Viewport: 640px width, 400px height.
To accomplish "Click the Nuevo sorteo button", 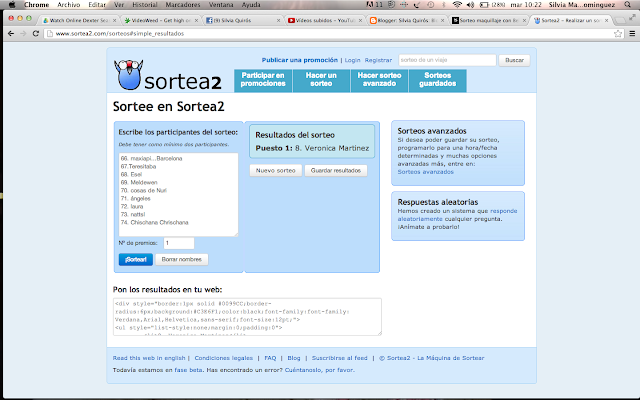I will (276, 170).
